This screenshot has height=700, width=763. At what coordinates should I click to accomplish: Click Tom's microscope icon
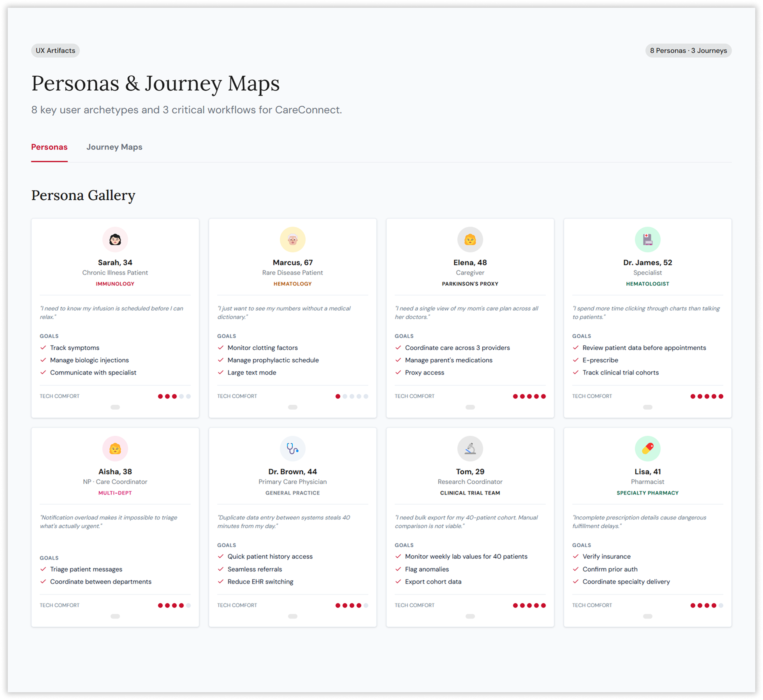click(470, 448)
